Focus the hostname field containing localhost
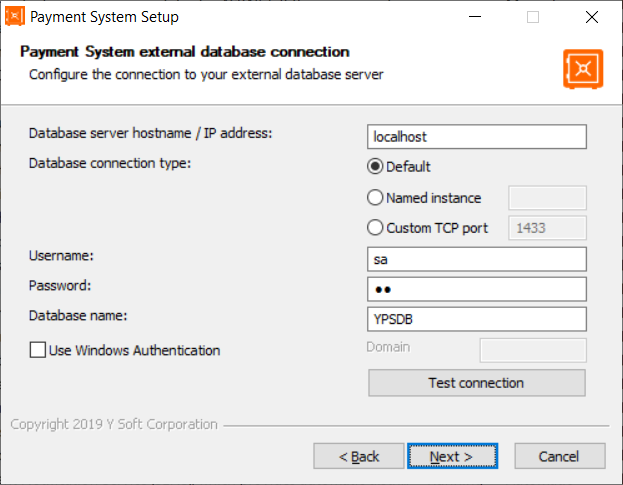 476,137
